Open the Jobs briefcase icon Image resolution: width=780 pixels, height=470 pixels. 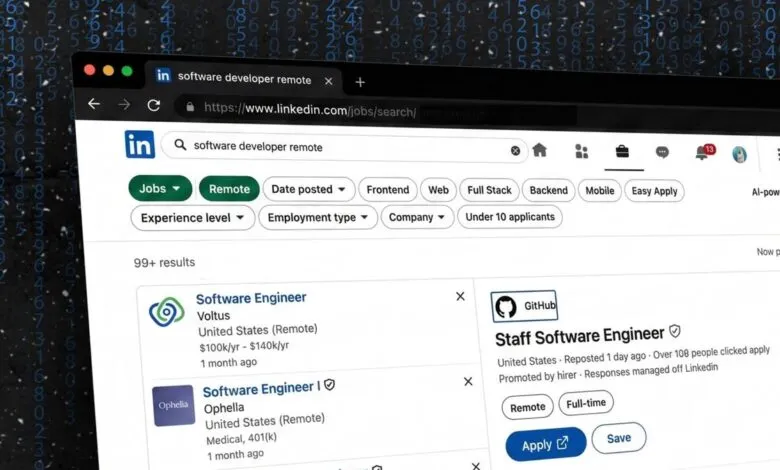(622, 151)
